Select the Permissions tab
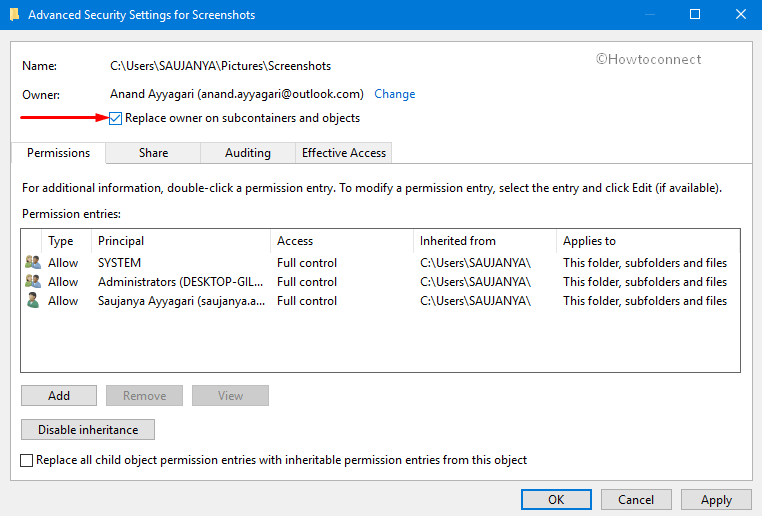 (58, 153)
